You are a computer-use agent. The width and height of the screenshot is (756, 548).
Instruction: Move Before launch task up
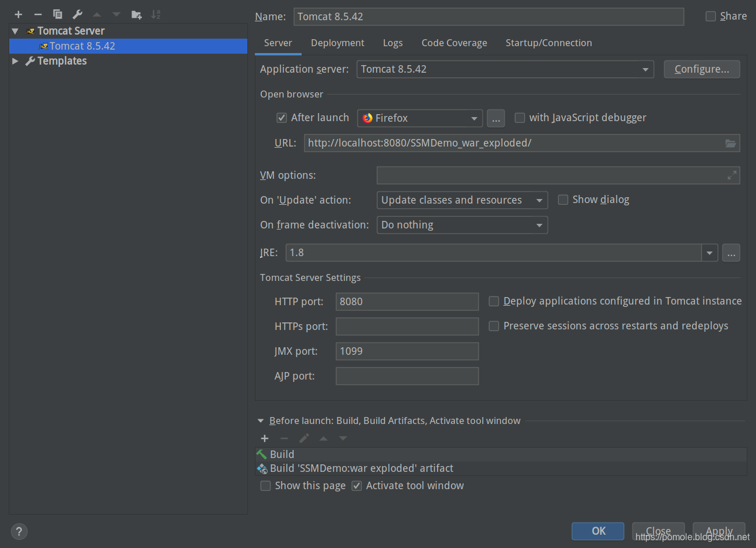click(x=324, y=438)
